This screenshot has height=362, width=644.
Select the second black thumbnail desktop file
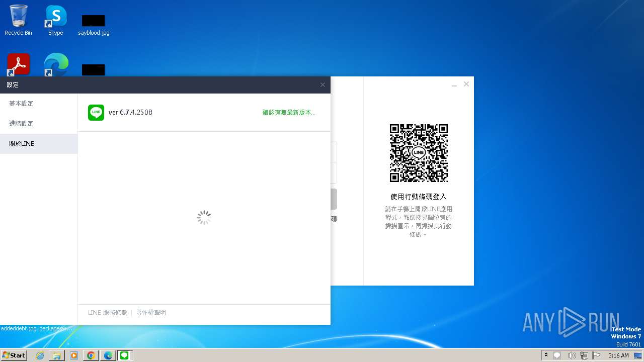point(94,70)
